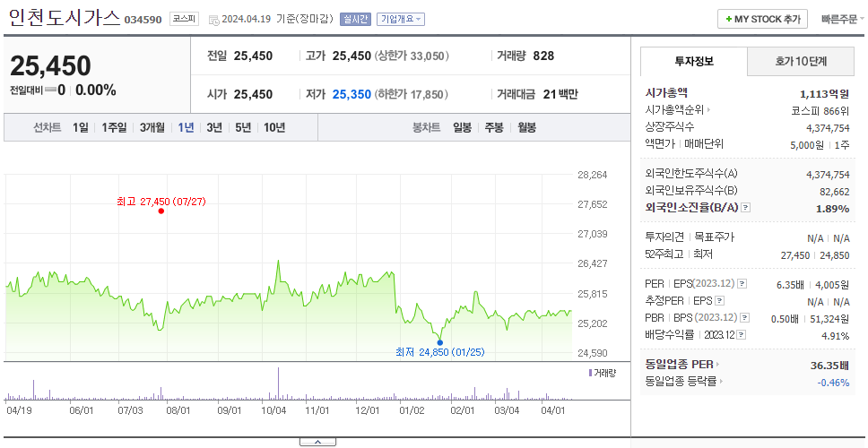Click the help icon beside PBR BPS(2023.12)
Screen dimensions: 868x448
(x=745, y=318)
